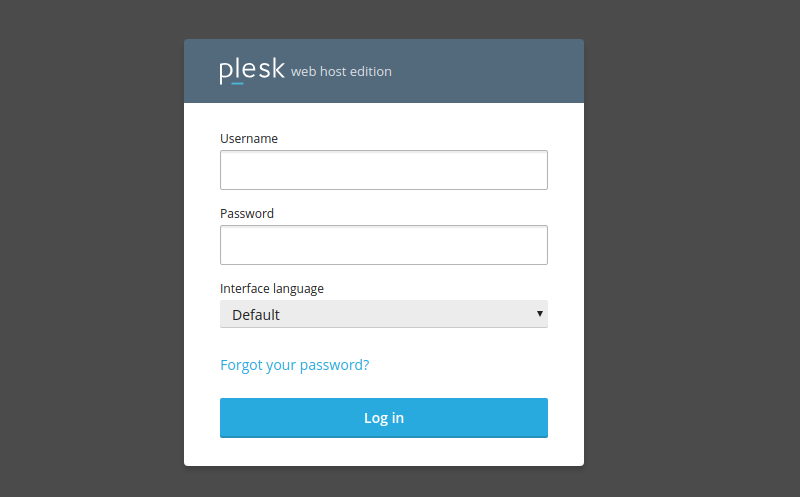Screen dimensions: 800x497
Task: Click the "Log in" text on the button
Action: [x=384, y=418]
